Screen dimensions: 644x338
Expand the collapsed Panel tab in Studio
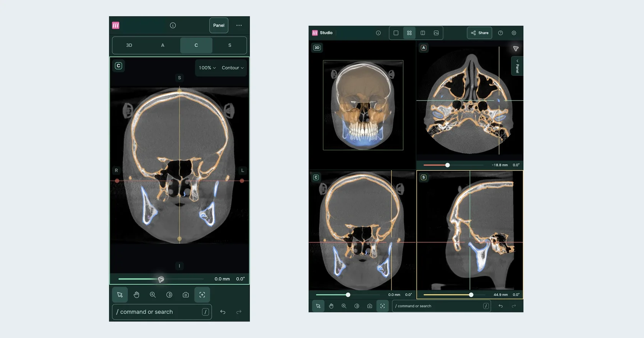point(517,66)
